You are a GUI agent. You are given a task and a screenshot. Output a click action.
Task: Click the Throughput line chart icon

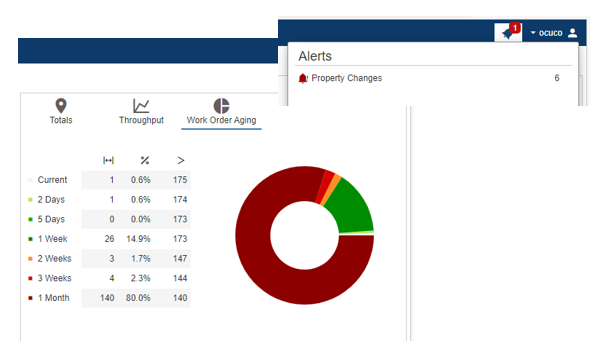[x=141, y=106]
